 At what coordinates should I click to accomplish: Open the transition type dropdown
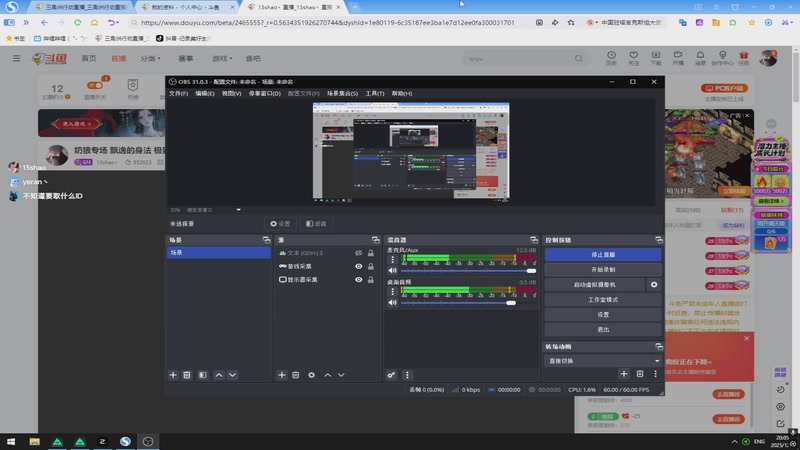coord(603,361)
